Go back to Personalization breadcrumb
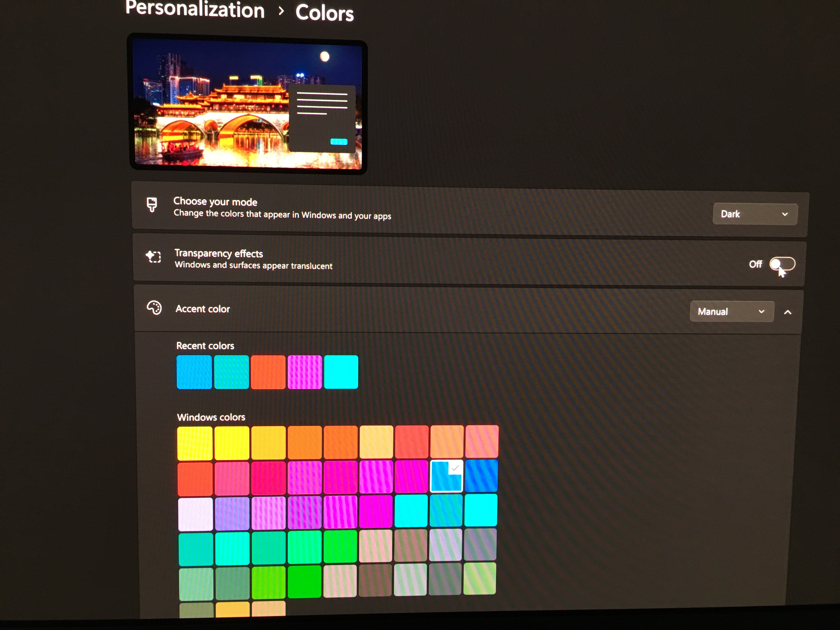 coord(195,9)
